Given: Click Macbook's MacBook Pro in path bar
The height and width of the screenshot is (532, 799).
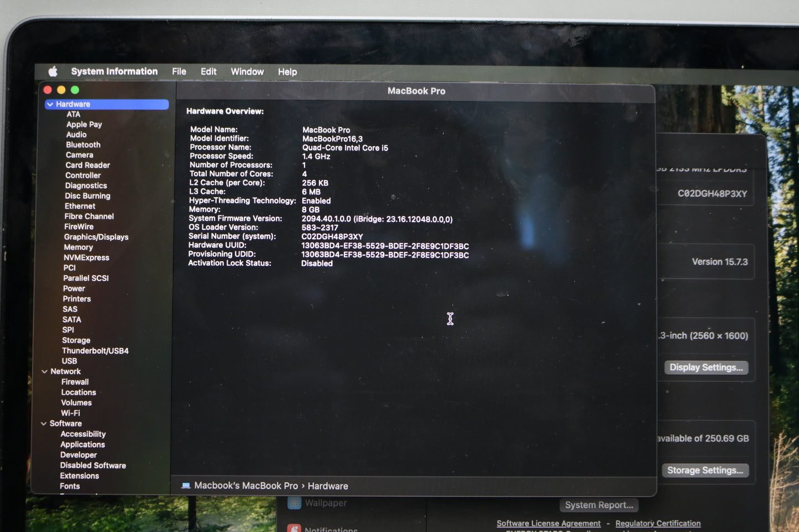Looking at the screenshot, I should tap(246, 486).
